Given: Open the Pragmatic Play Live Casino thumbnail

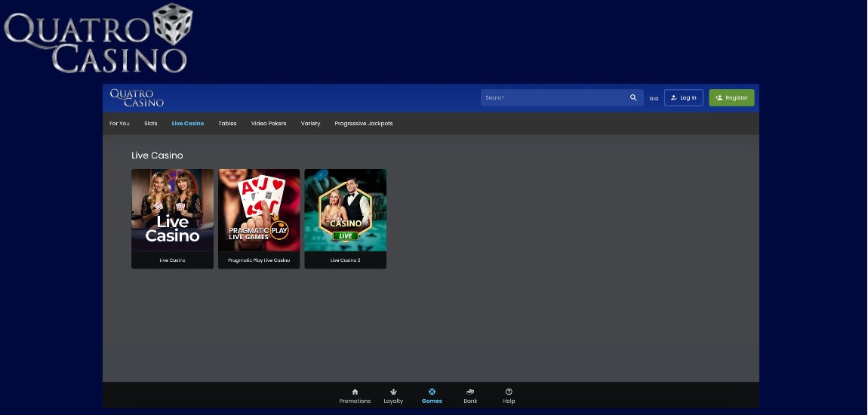Looking at the screenshot, I should pos(259,211).
